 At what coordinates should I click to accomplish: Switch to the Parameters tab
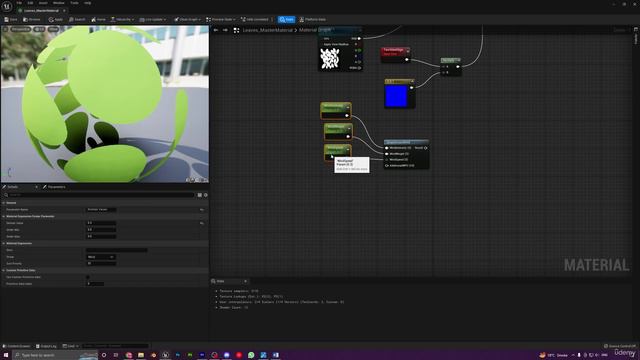pyautogui.click(x=54, y=187)
